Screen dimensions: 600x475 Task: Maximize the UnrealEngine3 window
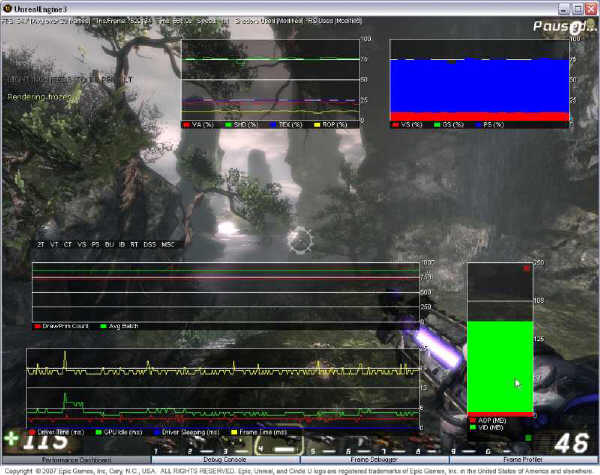(x=577, y=8)
